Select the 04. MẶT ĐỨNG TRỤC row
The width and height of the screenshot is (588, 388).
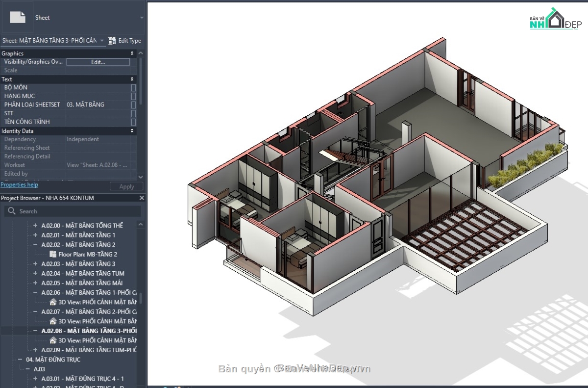(x=53, y=360)
